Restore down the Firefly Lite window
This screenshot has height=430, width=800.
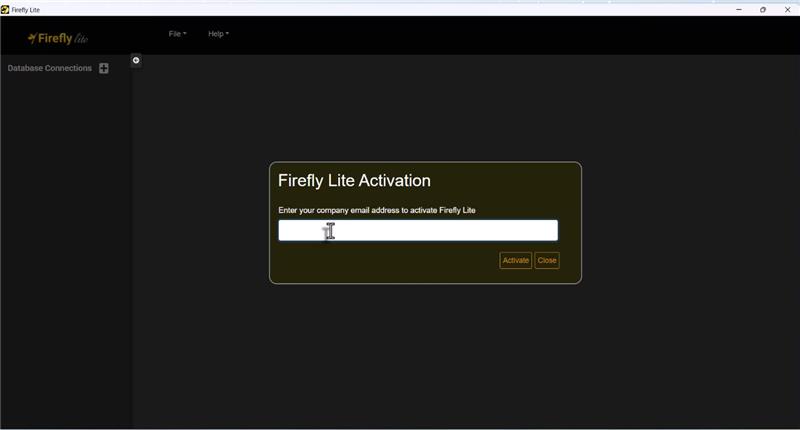click(x=763, y=9)
